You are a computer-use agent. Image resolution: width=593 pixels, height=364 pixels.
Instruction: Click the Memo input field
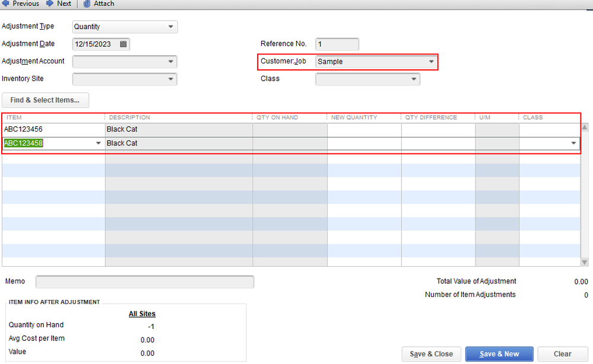145,282
